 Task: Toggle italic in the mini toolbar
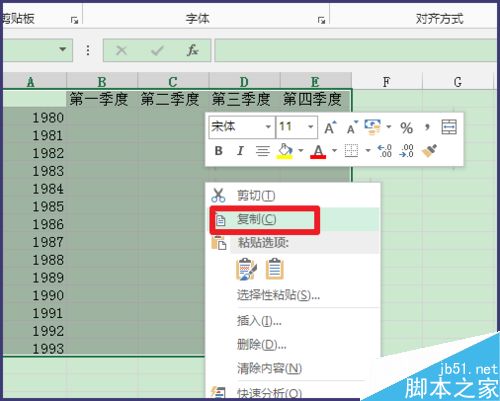point(240,151)
